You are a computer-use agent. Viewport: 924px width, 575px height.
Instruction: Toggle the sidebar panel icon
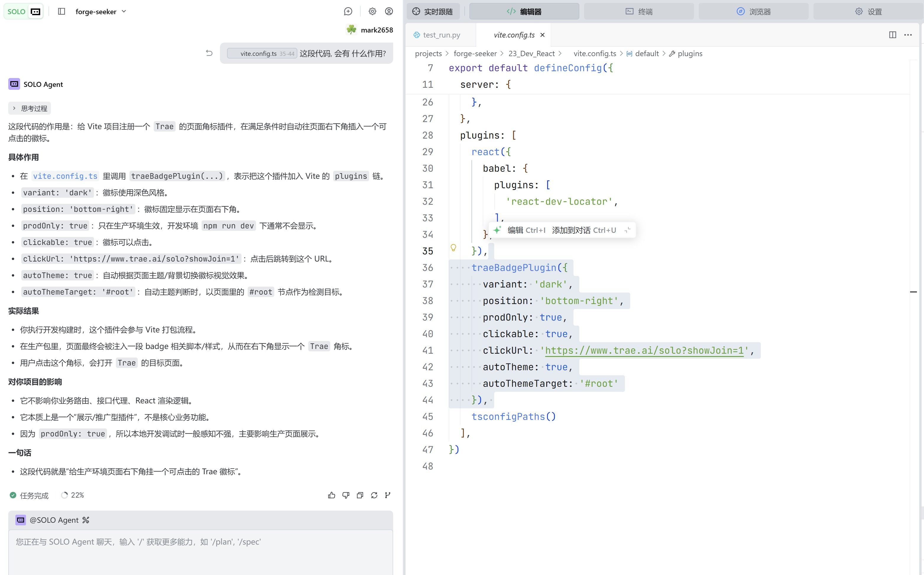point(61,12)
